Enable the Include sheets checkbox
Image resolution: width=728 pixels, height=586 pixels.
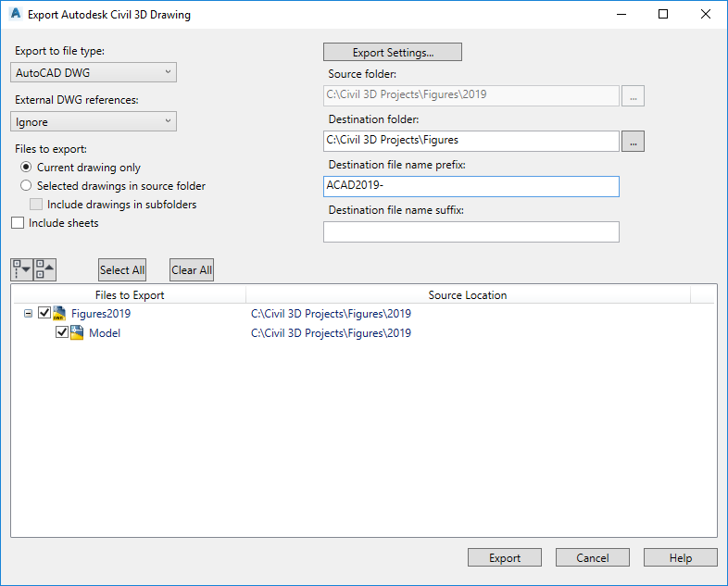[x=17, y=223]
